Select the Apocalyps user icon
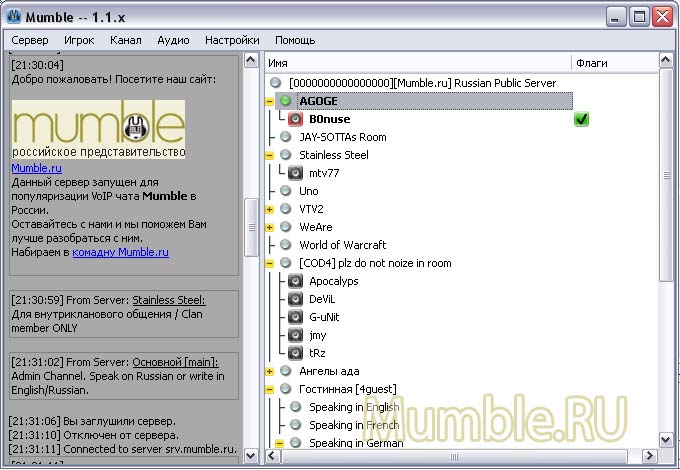 click(296, 281)
